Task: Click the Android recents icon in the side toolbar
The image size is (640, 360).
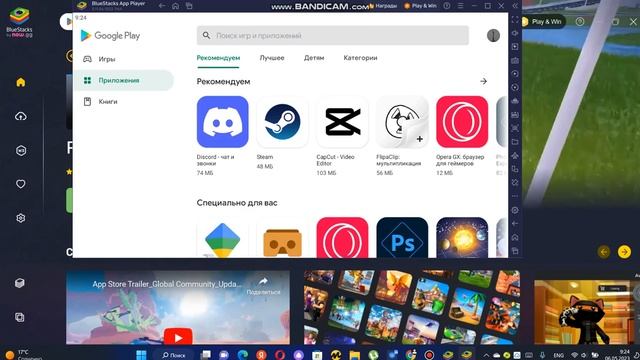Action: [515, 251]
